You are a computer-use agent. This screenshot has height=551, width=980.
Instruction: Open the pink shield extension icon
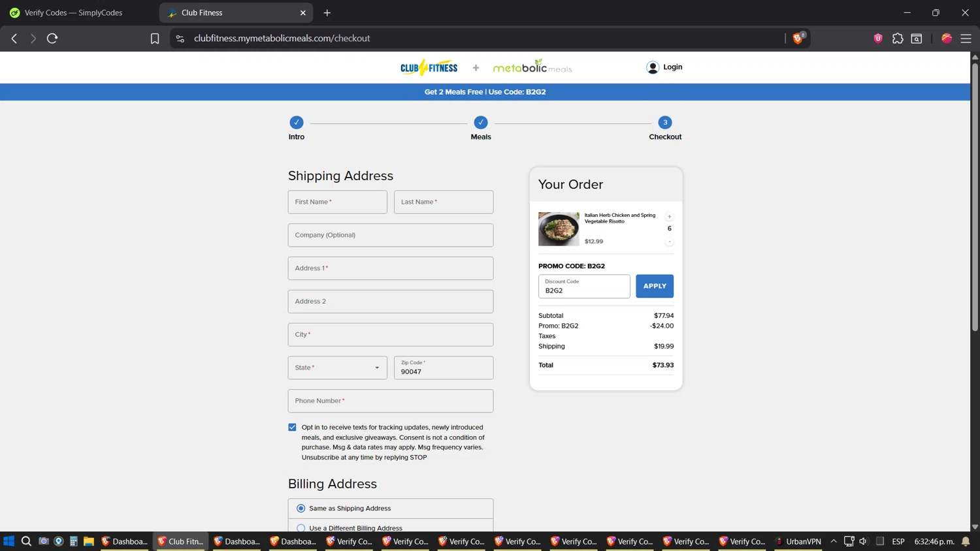coord(878,39)
